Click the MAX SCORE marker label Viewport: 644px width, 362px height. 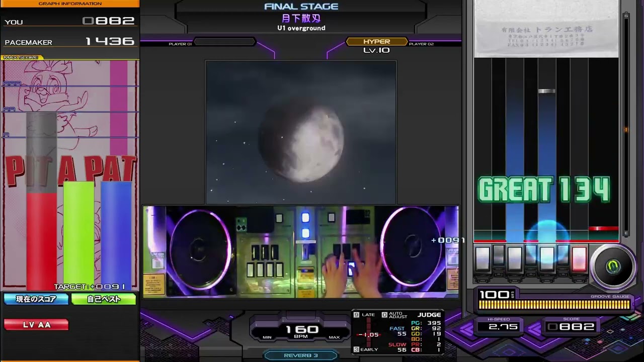(21, 57)
